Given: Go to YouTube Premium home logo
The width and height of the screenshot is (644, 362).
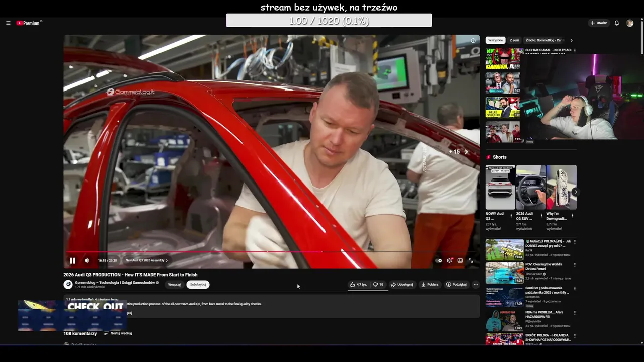Looking at the screenshot, I should pyautogui.click(x=28, y=23).
